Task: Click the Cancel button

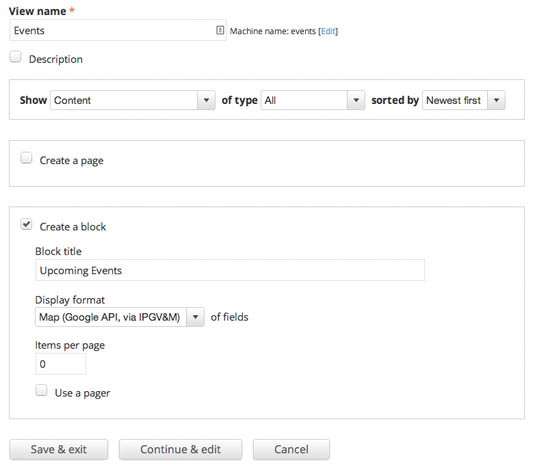Action: (291, 449)
